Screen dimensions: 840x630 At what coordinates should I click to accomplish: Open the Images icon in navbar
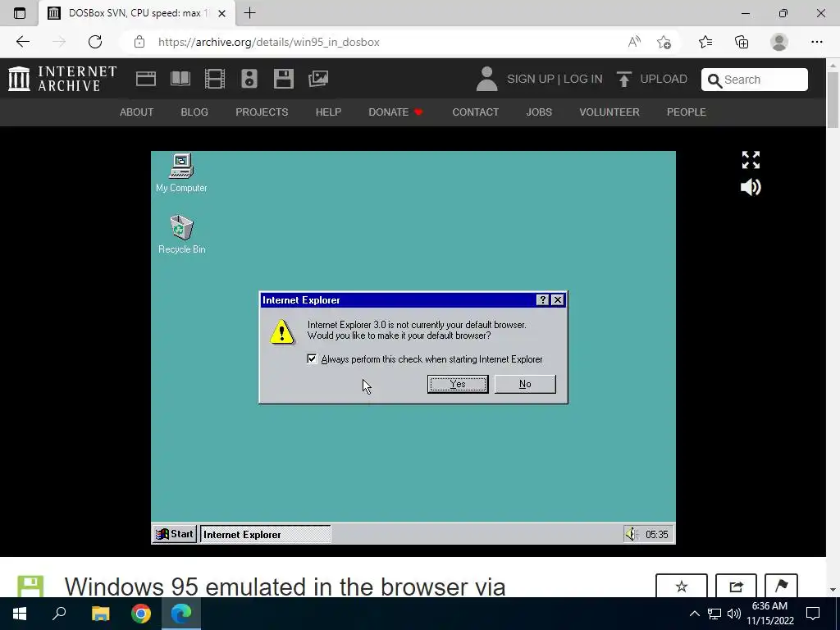click(x=318, y=79)
